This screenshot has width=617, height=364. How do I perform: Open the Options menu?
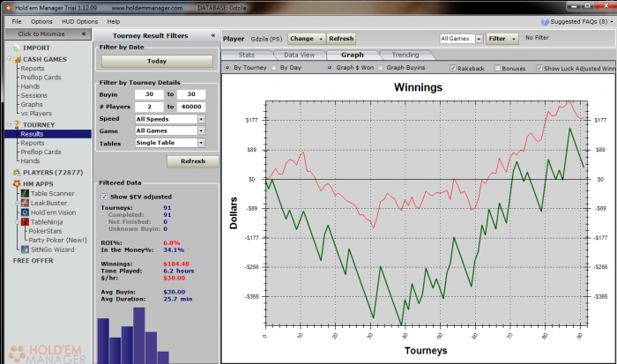[x=41, y=22]
